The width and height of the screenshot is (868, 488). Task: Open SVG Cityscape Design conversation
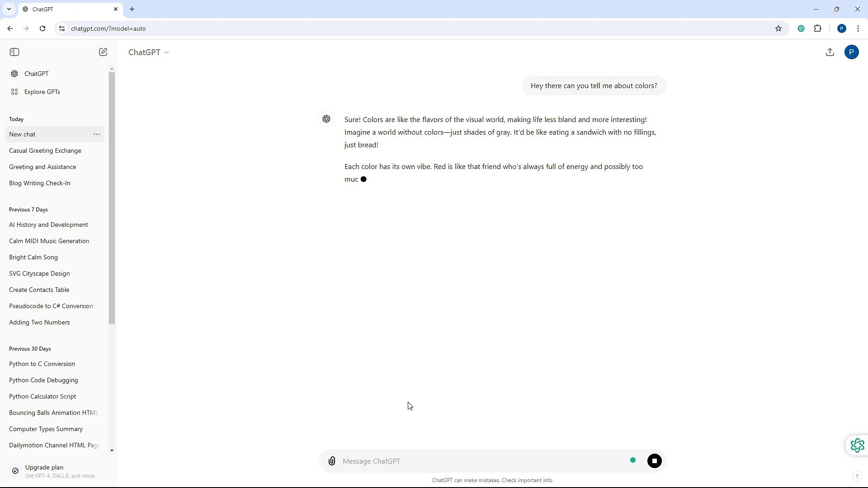coord(39,273)
